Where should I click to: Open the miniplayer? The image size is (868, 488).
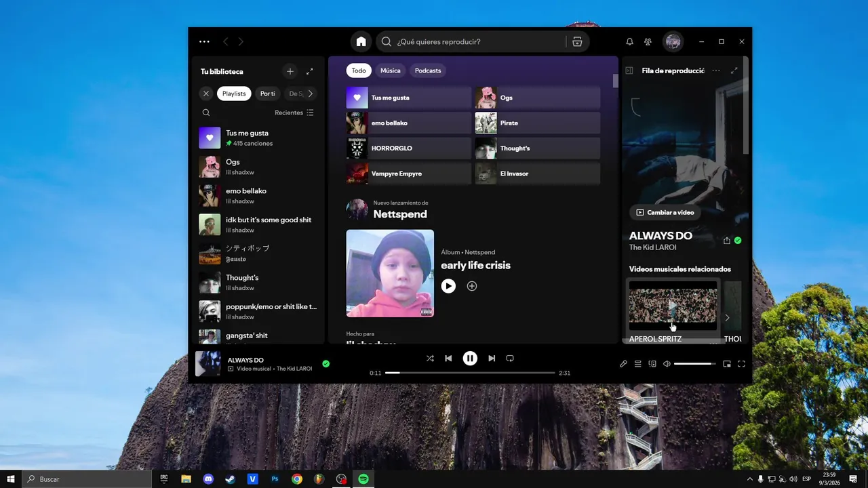pyautogui.click(x=727, y=364)
